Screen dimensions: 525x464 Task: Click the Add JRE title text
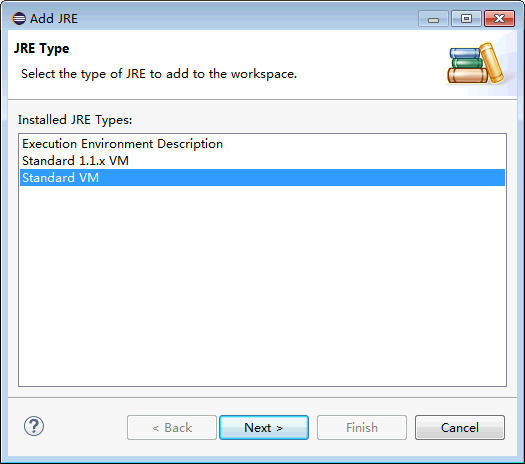(x=54, y=19)
